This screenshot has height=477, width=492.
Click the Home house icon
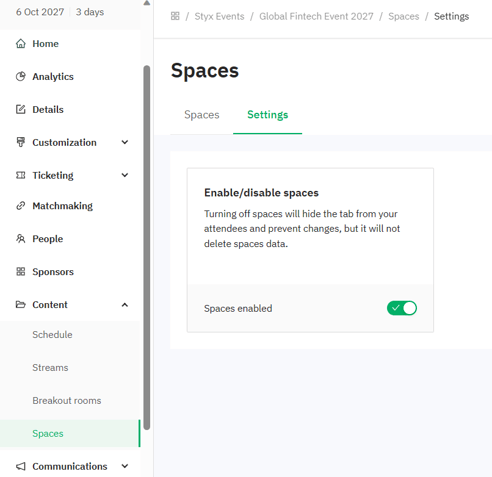click(x=21, y=44)
